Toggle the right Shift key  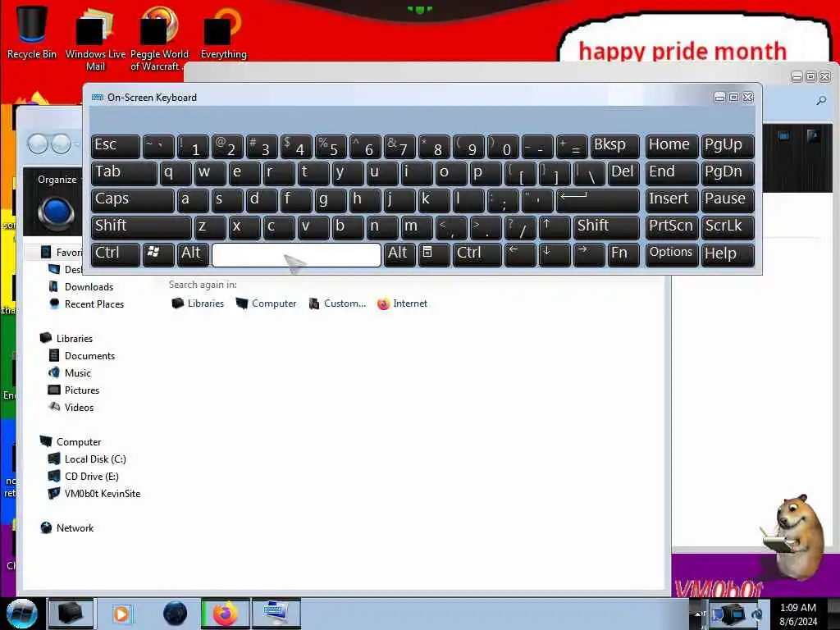pyautogui.click(x=606, y=226)
